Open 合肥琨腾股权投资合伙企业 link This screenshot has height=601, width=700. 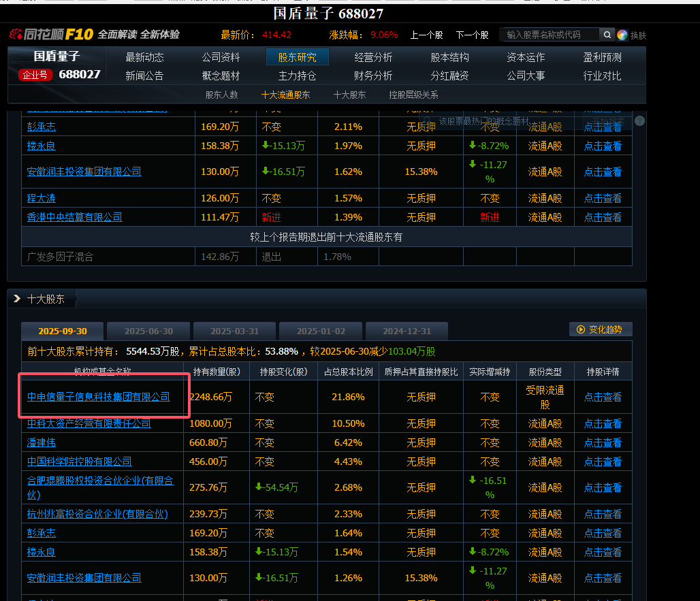(x=101, y=487)
